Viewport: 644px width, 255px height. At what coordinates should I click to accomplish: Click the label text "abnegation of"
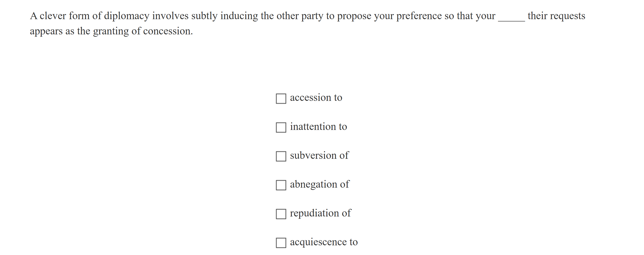click(x=319, y=184)
